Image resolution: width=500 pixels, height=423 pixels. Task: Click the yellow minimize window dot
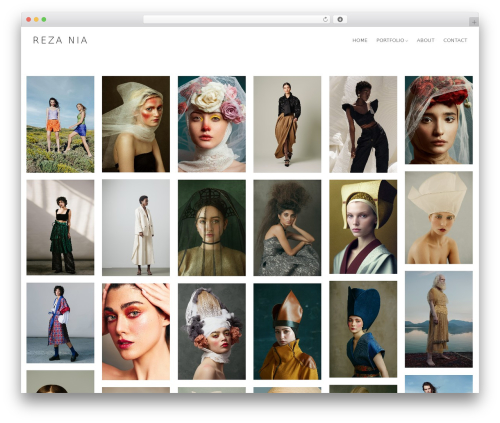[36, 20]
